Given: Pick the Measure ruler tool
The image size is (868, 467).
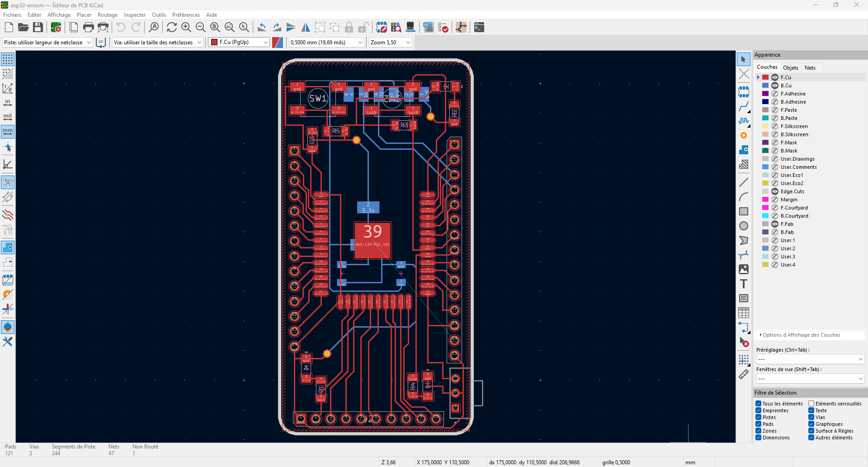Looking at the screenshot, I should pyautogui.click(x=744, y=374).
